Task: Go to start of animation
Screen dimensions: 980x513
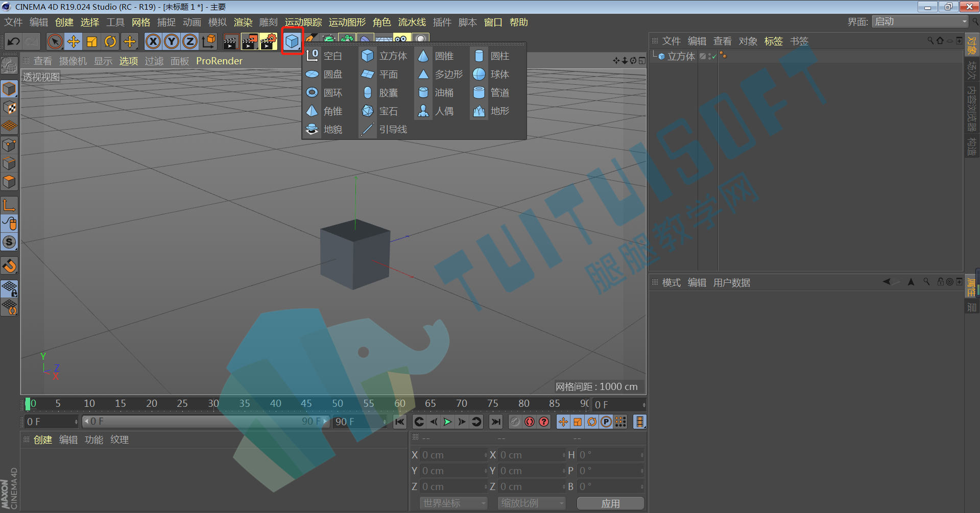Action: coord(399,422)
